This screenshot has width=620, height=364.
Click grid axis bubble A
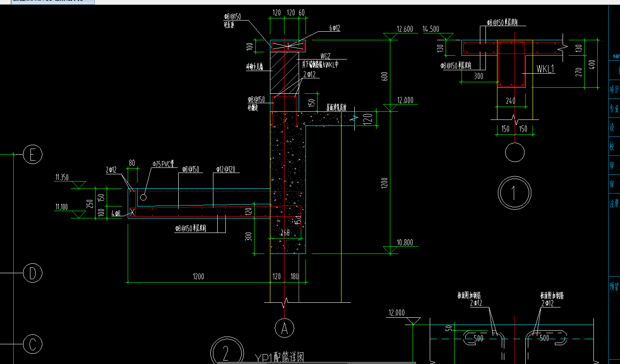pyautogui.click(x=285, y=328)
